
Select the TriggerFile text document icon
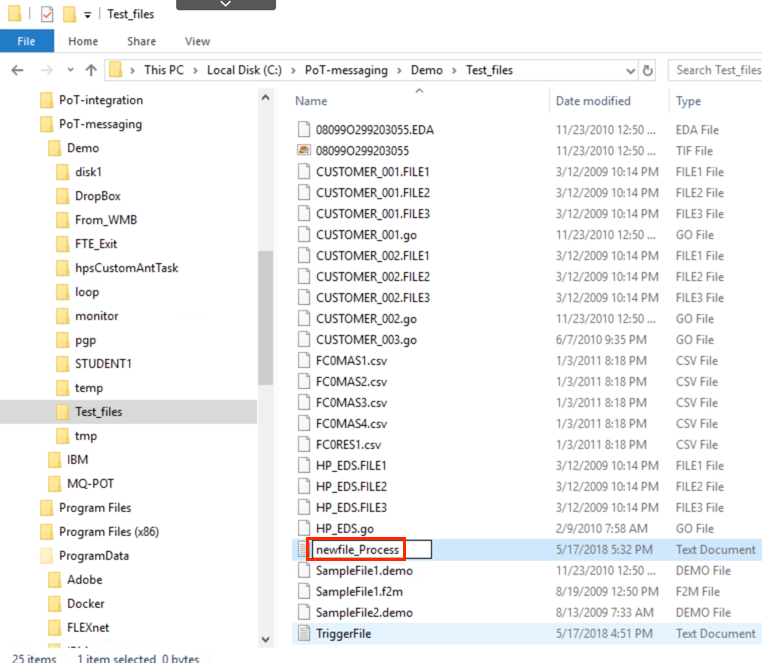(304, 633)
